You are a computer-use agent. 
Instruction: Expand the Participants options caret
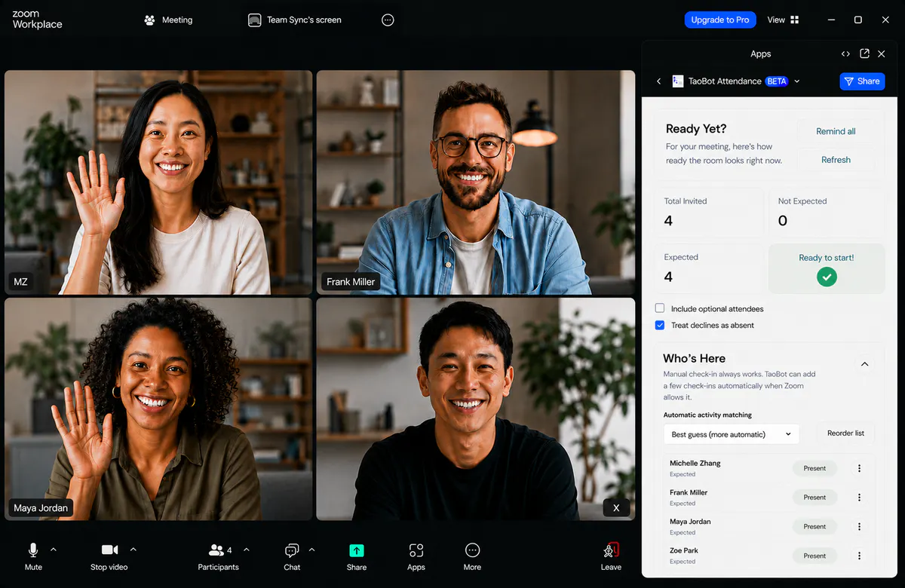point(246,550)
